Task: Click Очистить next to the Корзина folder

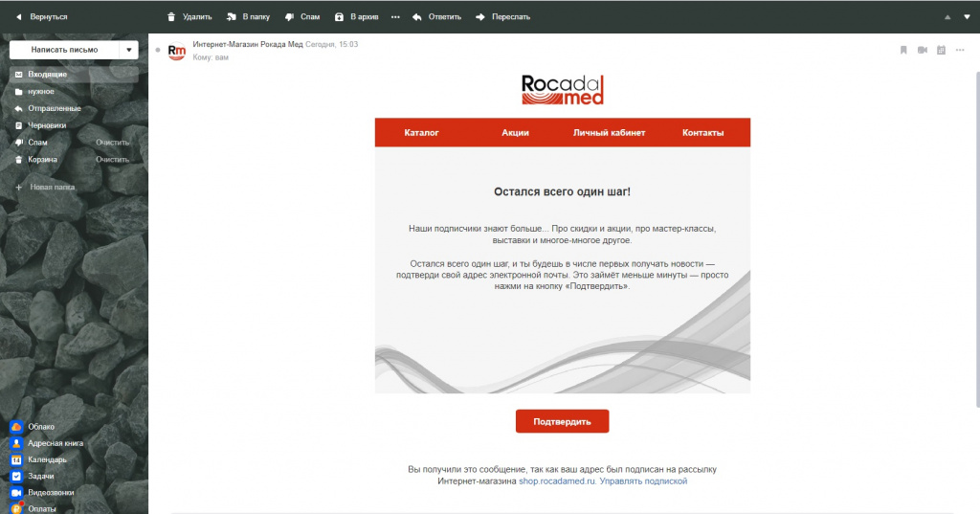Action: 113,159
